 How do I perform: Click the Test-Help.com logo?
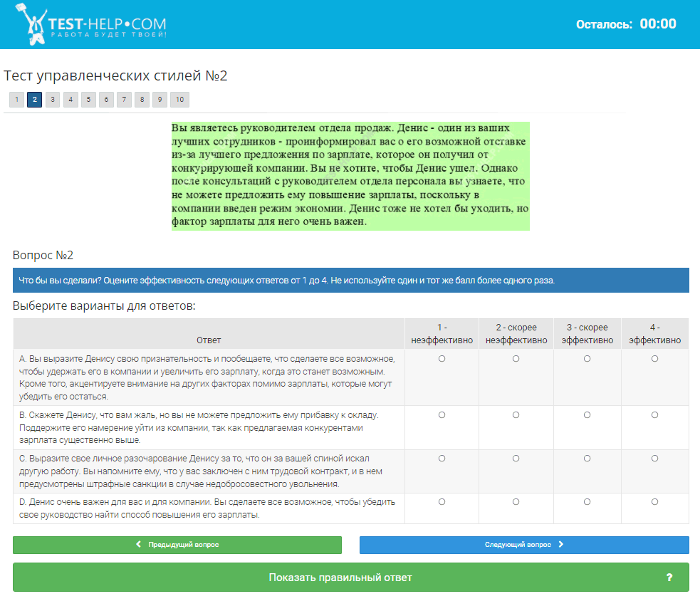90,24
